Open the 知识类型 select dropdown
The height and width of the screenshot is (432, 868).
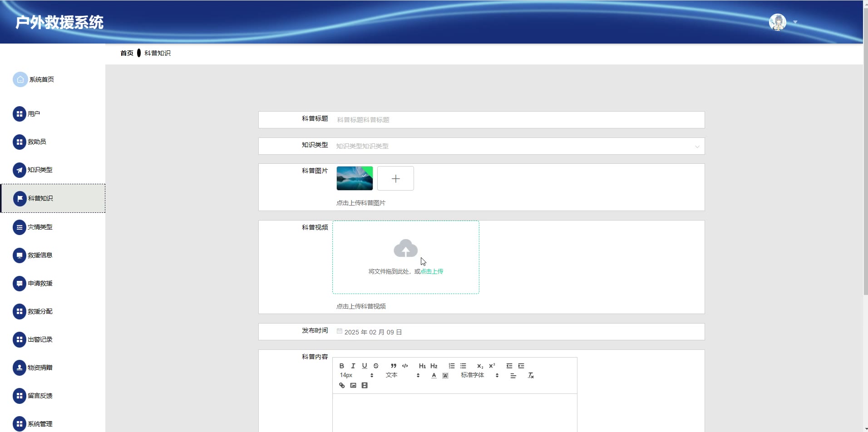[518, 146]
